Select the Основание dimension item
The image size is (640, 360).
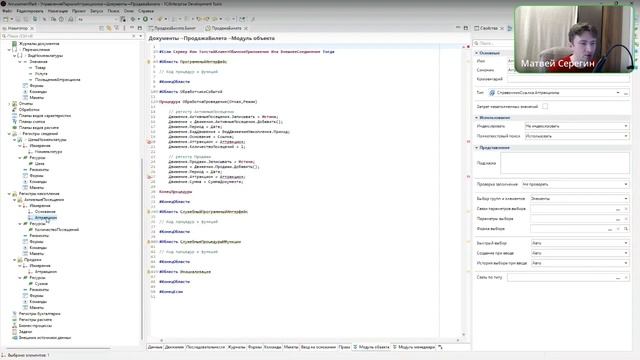(x=45, y=211)
